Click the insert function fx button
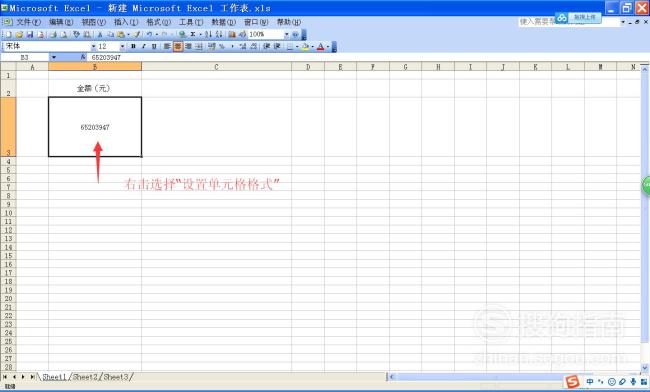650x392 pixels. (83, 57)
